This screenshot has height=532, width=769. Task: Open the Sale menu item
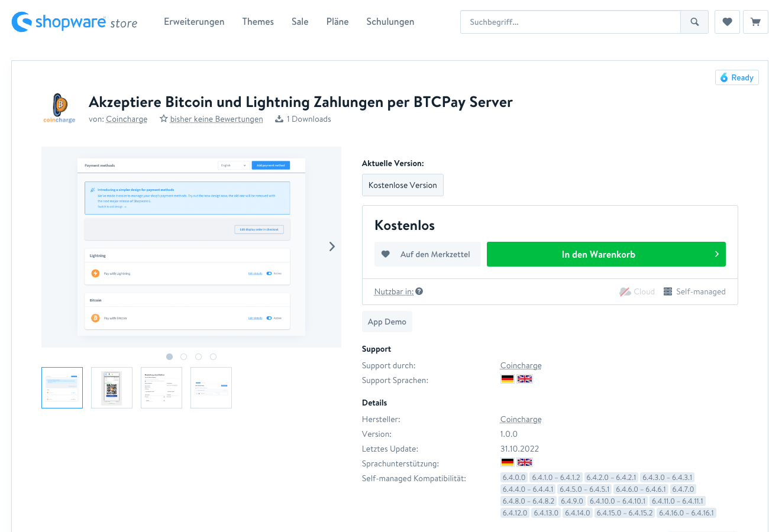pyautogui.click(x=300, y=22)
